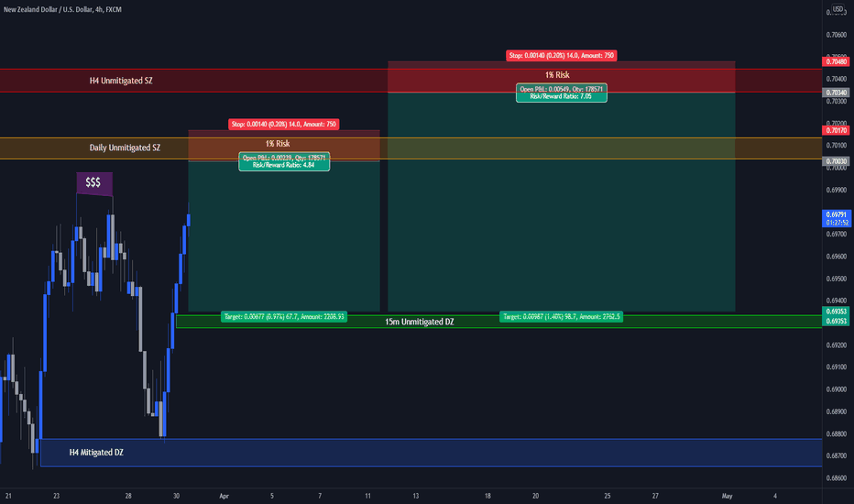This screenshot has width=854, height=504.
Task: Click the red price tag 0.70480 on the axis
Action: coord(836,61)
